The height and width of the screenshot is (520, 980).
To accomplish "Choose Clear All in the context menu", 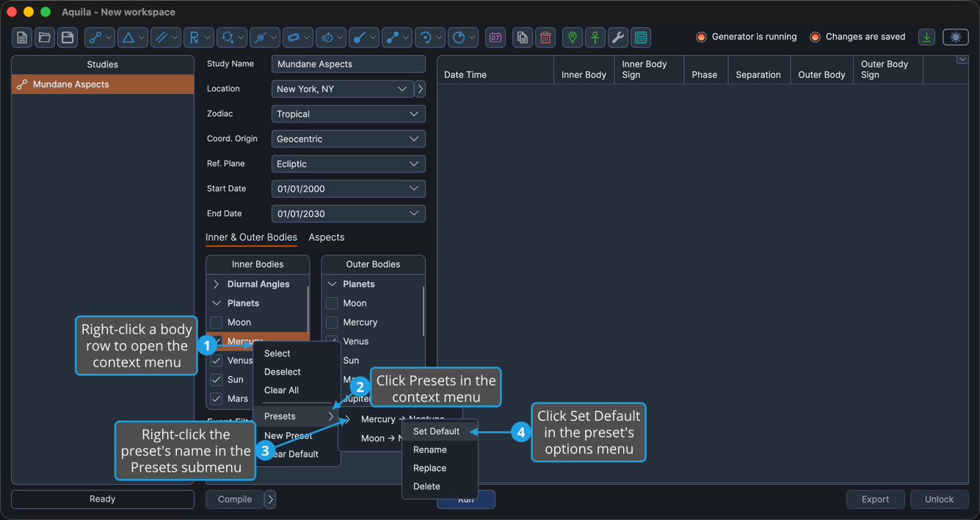I will point(297,390).
